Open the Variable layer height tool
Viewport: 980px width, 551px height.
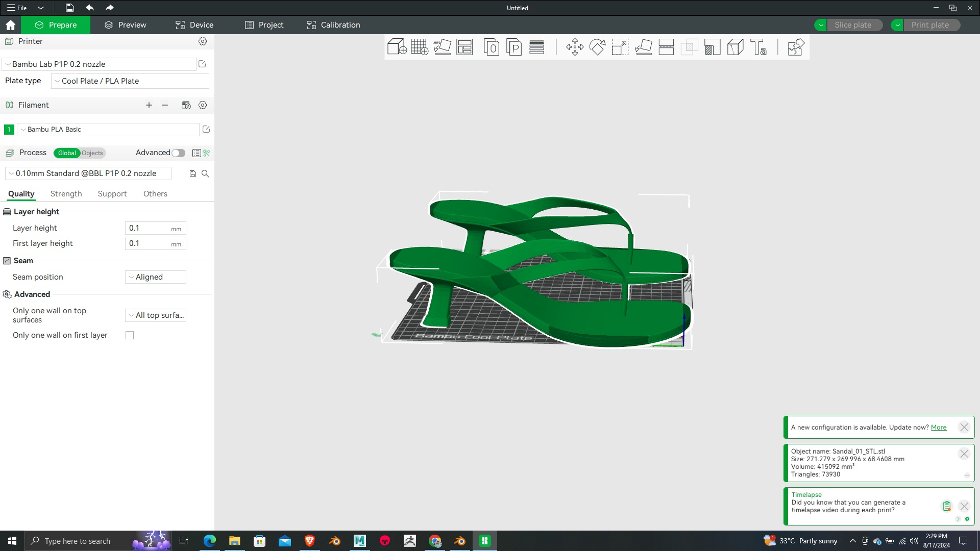pyautogui.click(x=536, y=47)
